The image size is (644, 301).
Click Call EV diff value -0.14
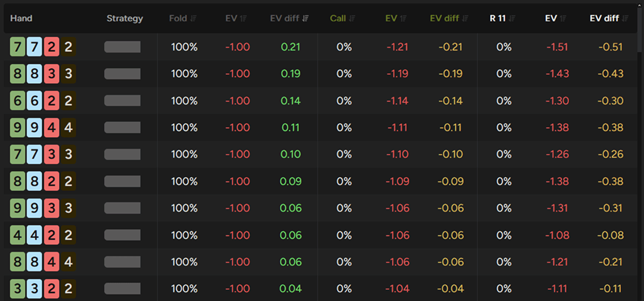tap(451, 101)
